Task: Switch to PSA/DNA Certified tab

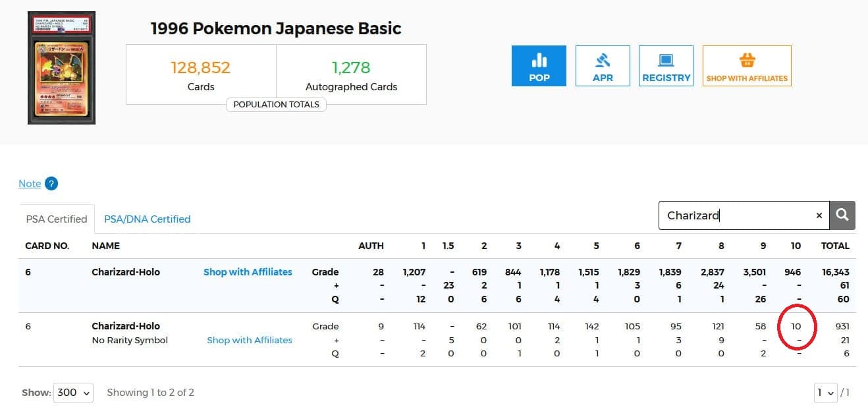Action: [148, 219]
